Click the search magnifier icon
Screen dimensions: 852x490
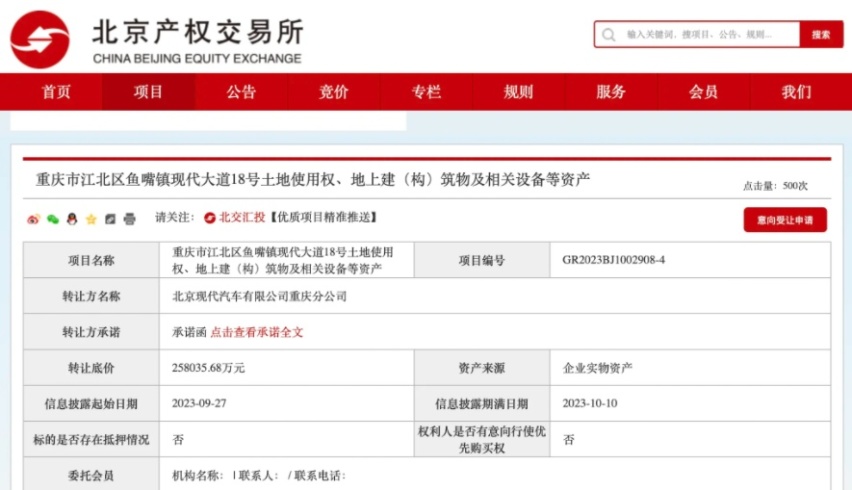pyautogui.click(x=609, y=35)
